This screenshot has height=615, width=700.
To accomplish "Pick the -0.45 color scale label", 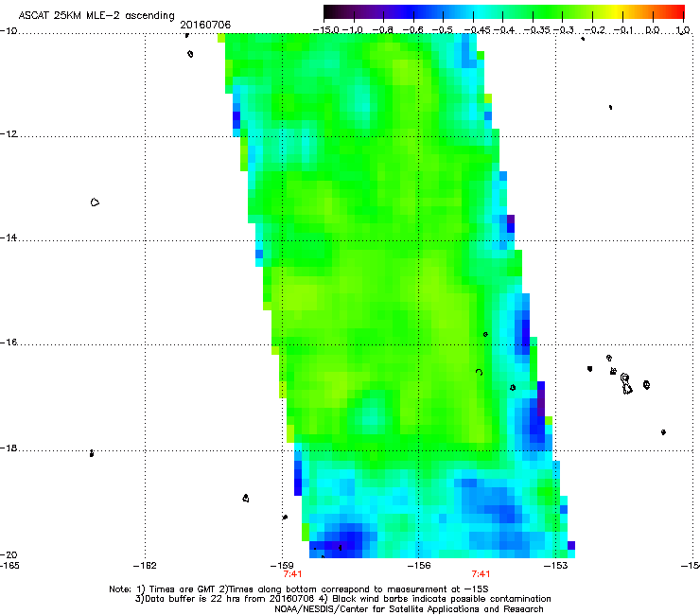I will click(x=477, y=30).
